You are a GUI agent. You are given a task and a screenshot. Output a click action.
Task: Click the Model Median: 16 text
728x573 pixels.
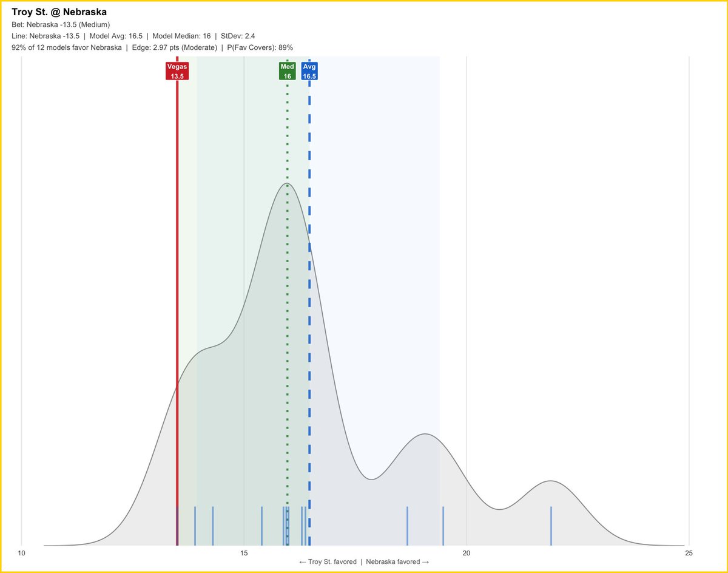[x=181, y=36]
